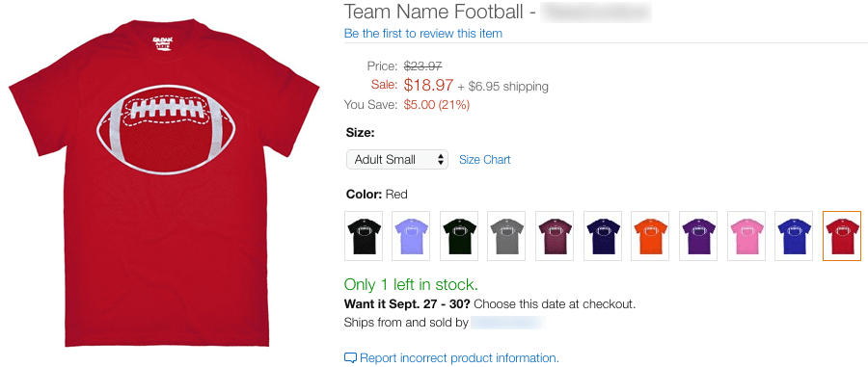
Task: Click the large red shirt product image
Action: click(164, 183)
